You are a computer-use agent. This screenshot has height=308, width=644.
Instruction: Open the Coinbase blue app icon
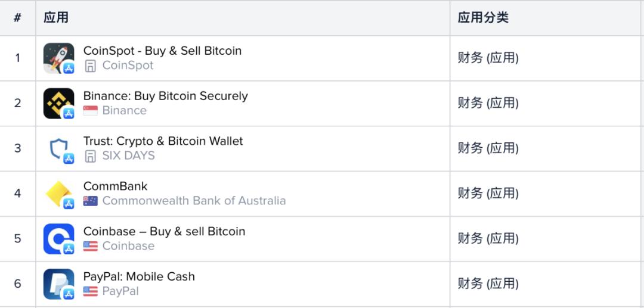pyautogui.click(x=58, y=239)
